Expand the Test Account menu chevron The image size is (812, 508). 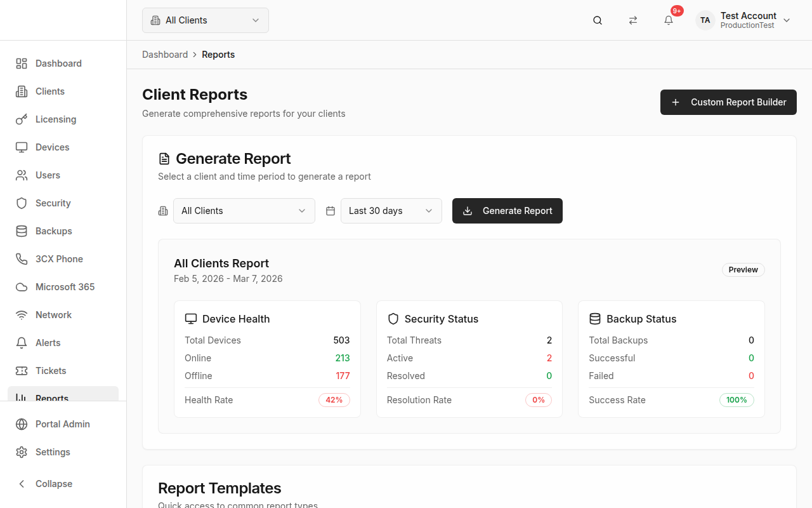[x=787, y=20]
